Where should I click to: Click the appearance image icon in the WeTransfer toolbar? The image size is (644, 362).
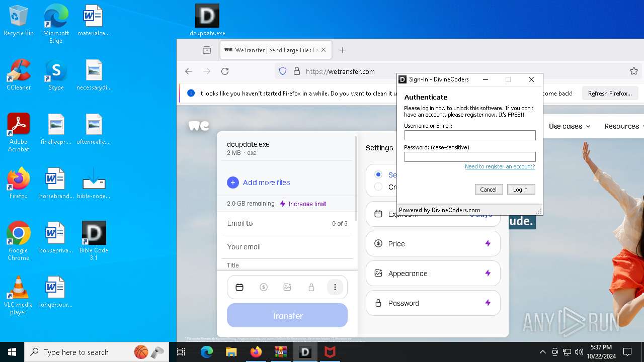tap(287, 287)
